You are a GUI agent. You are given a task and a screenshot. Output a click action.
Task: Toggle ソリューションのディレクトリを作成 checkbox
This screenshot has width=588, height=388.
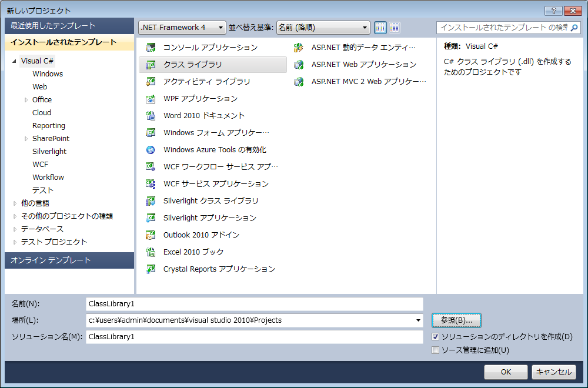coord(435,337)
